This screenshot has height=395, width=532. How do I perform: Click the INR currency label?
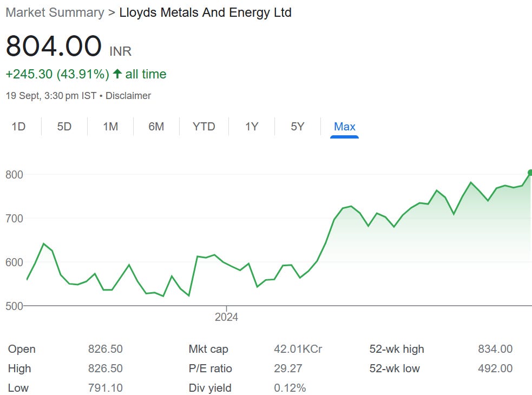pyautogui.click(x=121, y=51)
